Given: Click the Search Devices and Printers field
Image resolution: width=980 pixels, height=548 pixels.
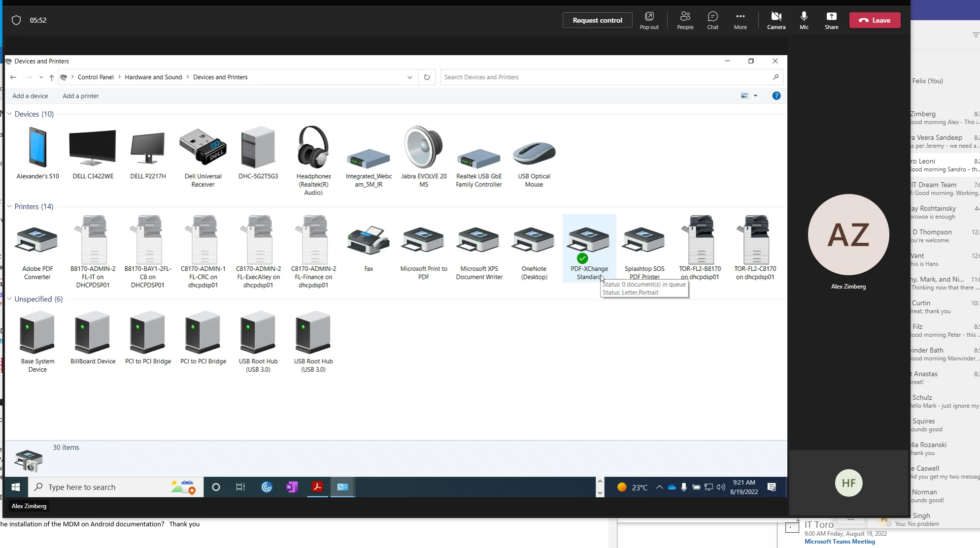Looking at the screenshot, I should click(606, 77).
